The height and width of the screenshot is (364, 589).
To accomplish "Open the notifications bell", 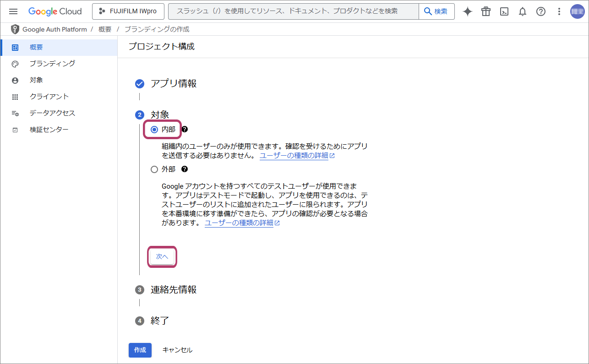I will pos(523,11).
